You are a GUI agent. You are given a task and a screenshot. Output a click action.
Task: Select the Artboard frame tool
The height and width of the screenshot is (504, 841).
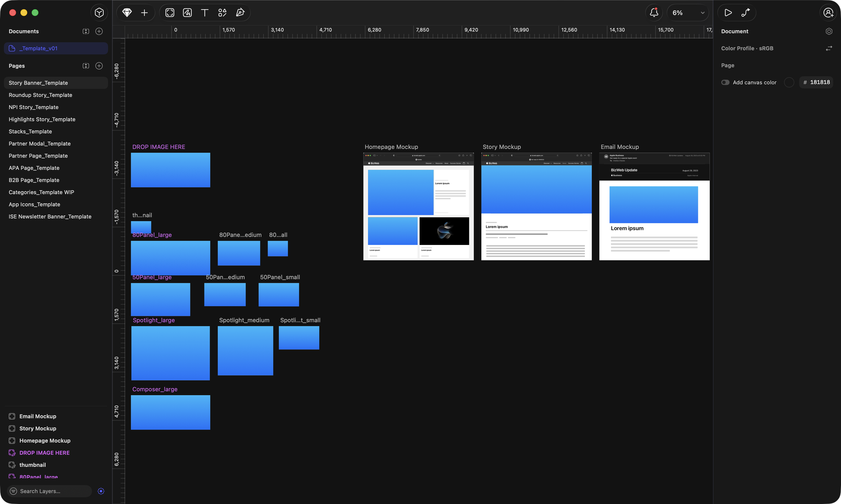point(170,12)
